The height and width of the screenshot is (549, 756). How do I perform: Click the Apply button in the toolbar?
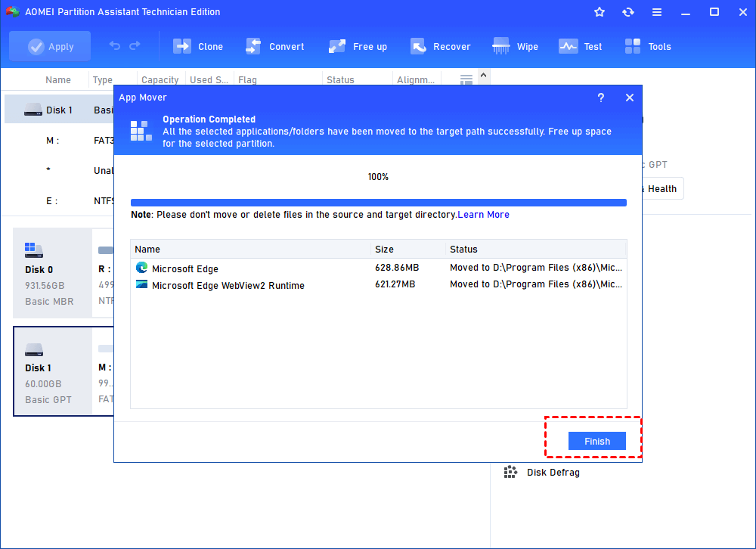click(x=50, y=46)
